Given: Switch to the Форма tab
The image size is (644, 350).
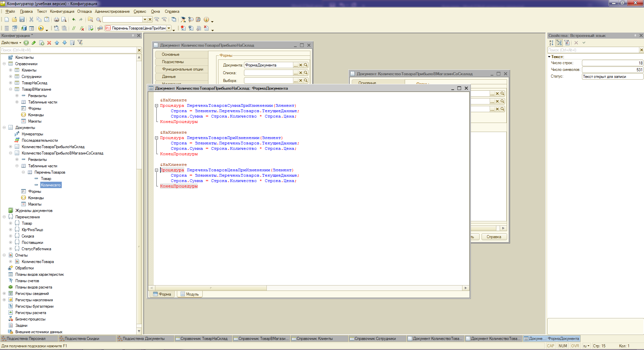Looking at the screenshot, I should (162, 294).
